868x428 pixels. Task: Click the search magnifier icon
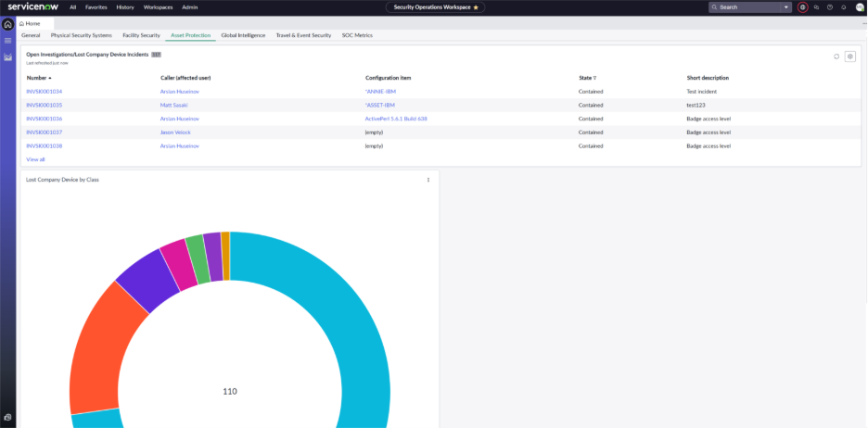tap(715, 7)
